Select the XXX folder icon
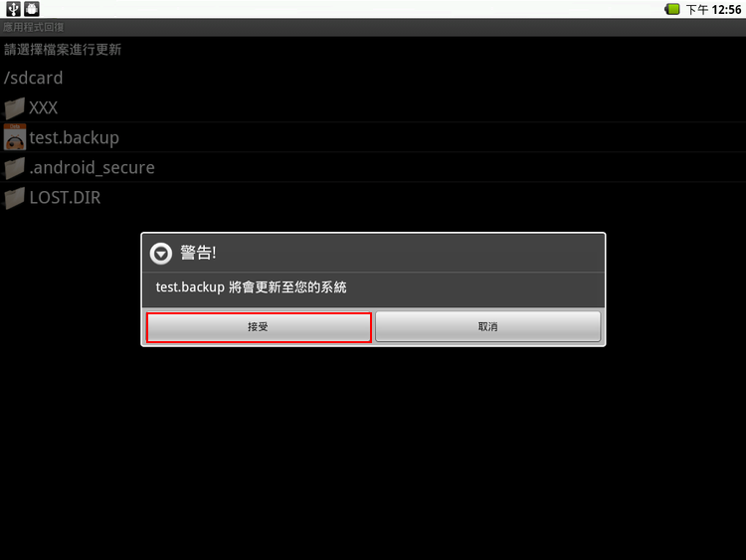This screenshot has width=746, height=560. (14, 108)
